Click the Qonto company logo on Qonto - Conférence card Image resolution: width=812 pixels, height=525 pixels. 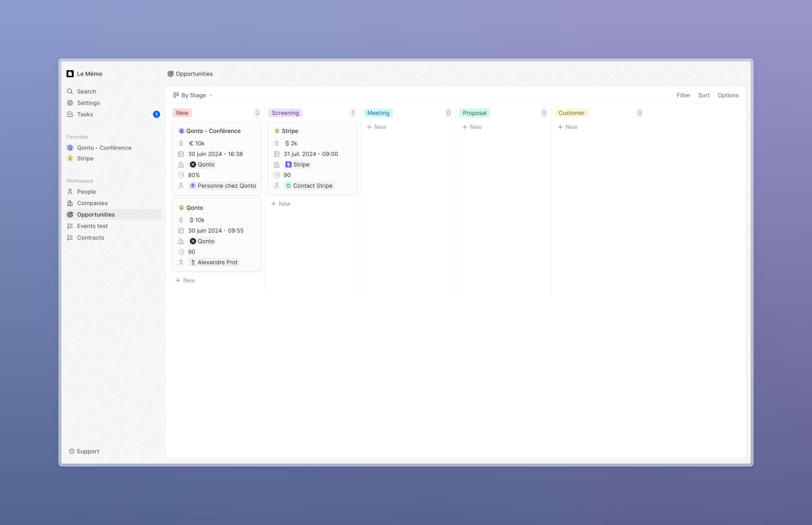(x=193, y=165)
